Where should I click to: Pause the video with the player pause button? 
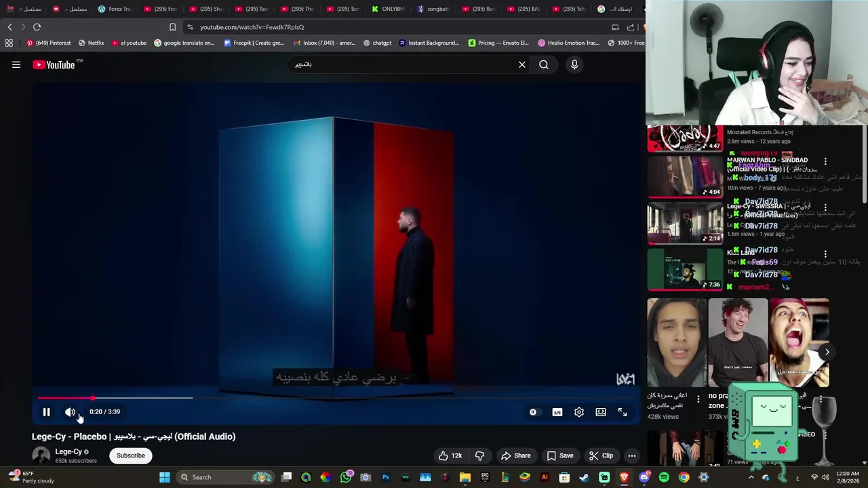pos(46,412)
